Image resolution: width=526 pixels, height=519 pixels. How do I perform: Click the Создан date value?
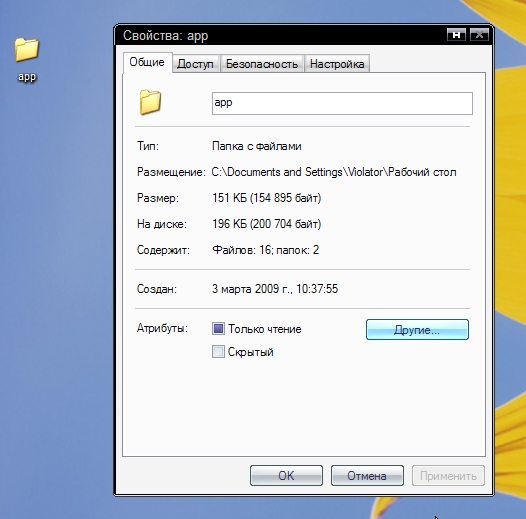(x=275, y=289)
